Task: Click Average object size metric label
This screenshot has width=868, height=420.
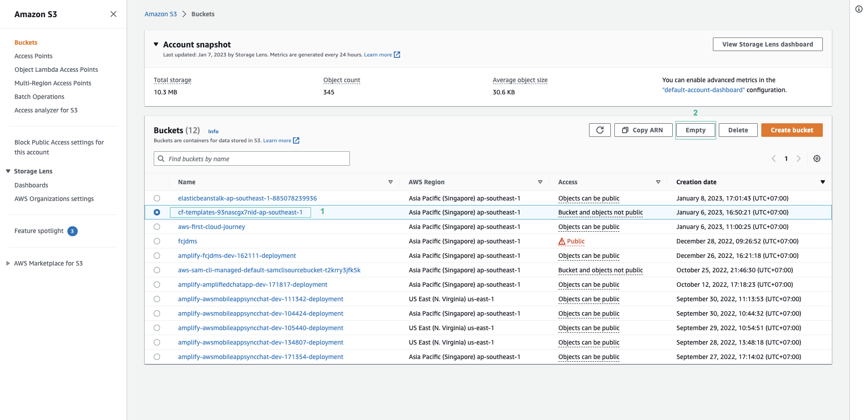Action: pos(520,80)
